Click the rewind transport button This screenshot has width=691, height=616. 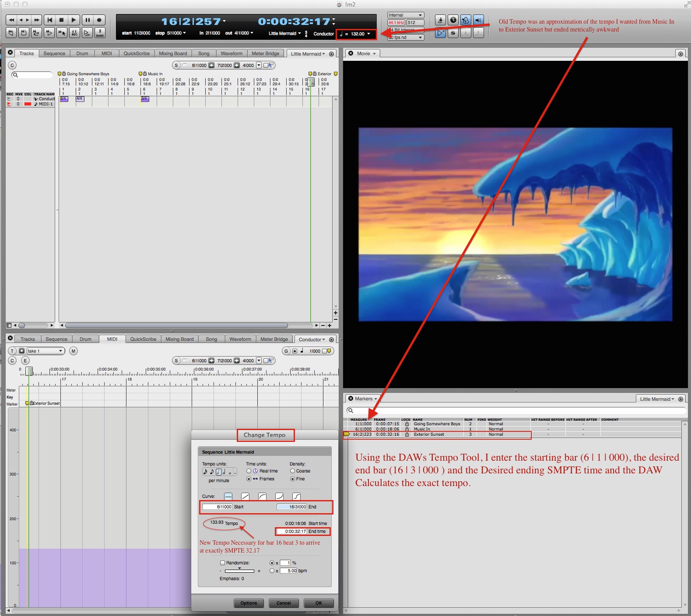point(12,20)
